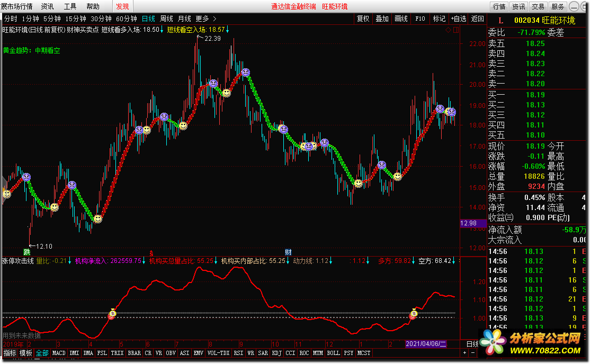The height and width of the screenshot is (364, 591).
Task: Click the 量比 indicator arrow
Action: pyautogui.click(x=70, y=261)
